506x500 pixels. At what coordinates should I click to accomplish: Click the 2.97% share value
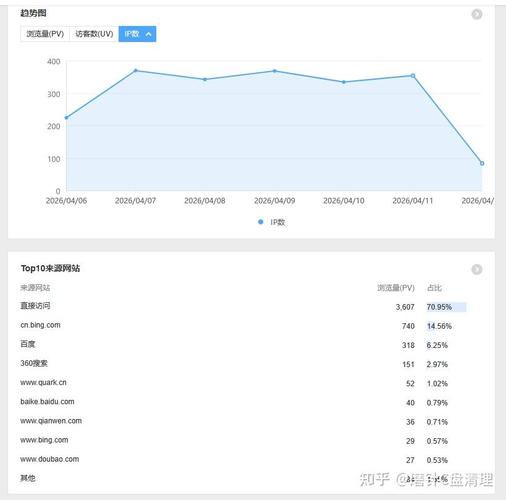437,364
